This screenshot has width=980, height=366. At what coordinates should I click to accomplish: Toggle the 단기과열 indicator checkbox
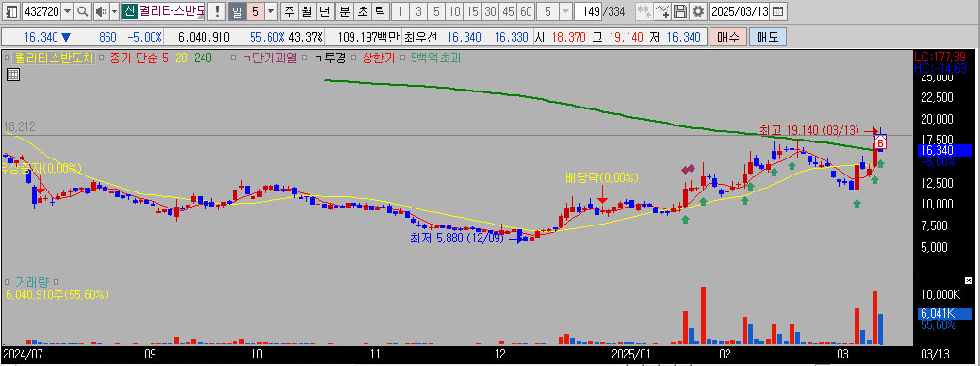point(233,58)
